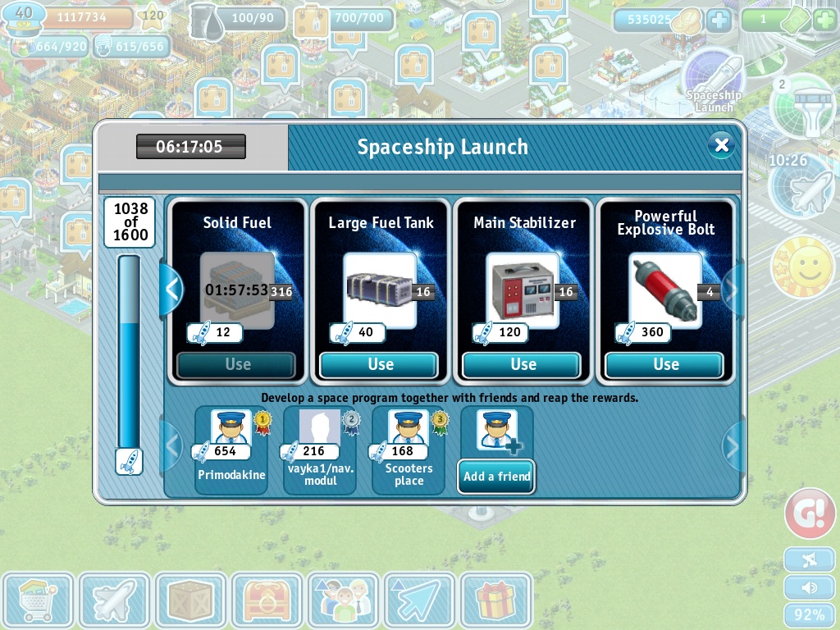Click the Add a friend button
This screenshot has height=630, width=840.
496,477
